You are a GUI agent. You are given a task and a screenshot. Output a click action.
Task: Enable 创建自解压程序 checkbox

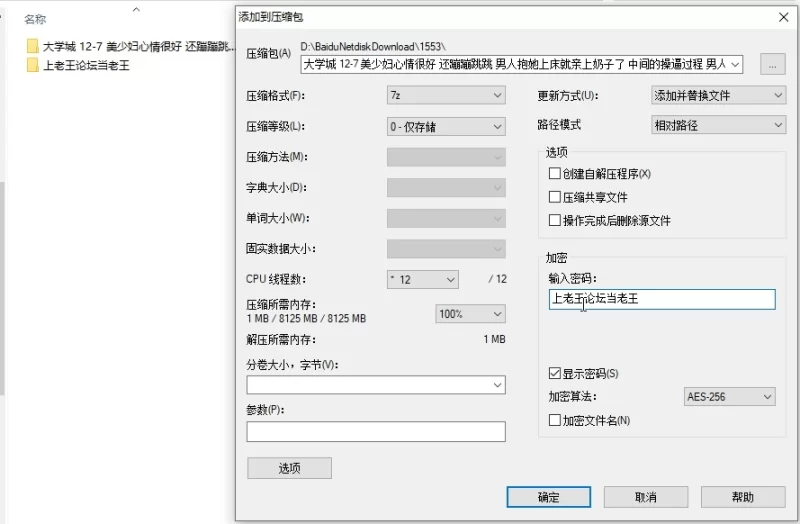click(555, 173)
